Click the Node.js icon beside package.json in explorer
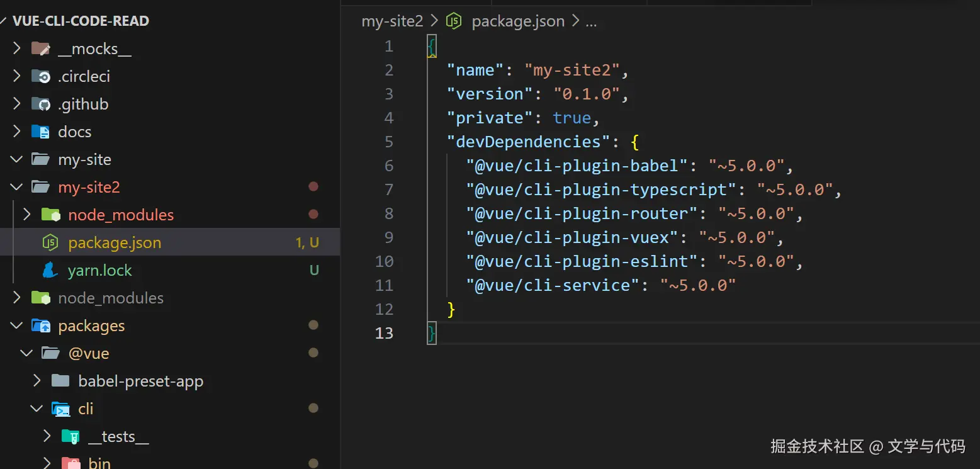The width and height of the screenshot is (980, 469). [x=50, y=242]
